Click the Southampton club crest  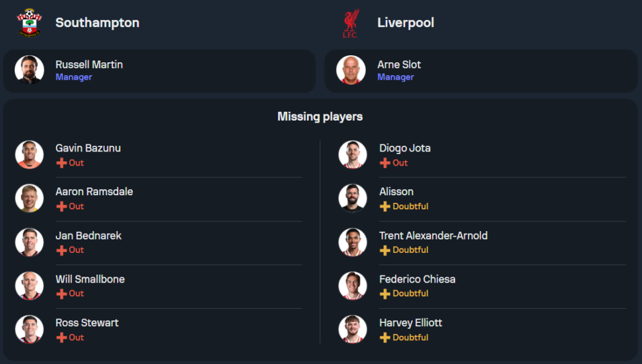[x=29, y=22]
